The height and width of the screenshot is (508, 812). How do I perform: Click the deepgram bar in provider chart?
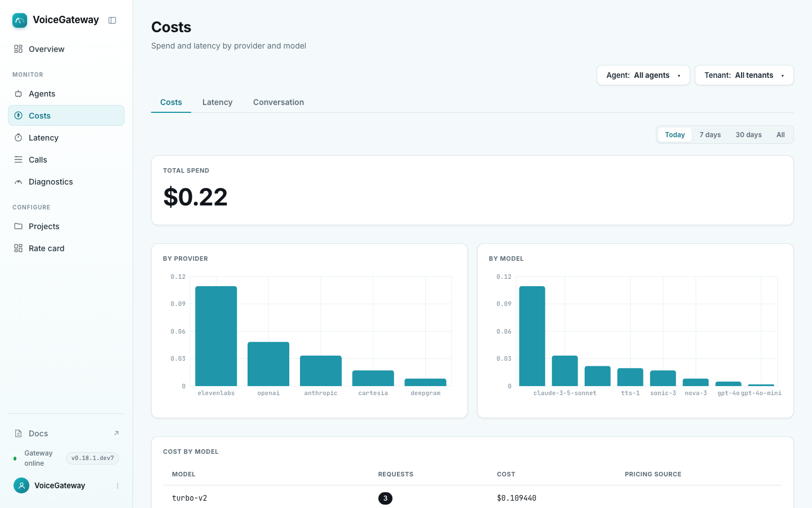click(426, 382)
